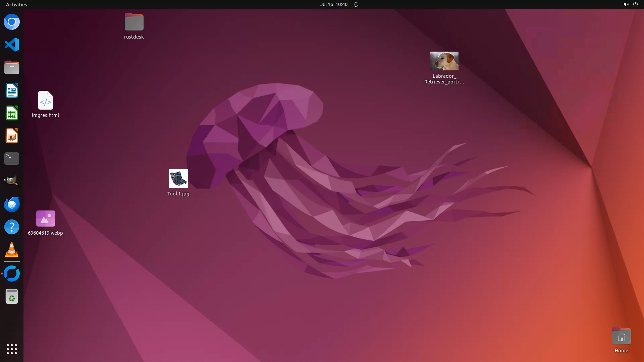Launch GIMP image editor from the dock
644x362 pixels.
pyautogui.click(x=12, y=181)
